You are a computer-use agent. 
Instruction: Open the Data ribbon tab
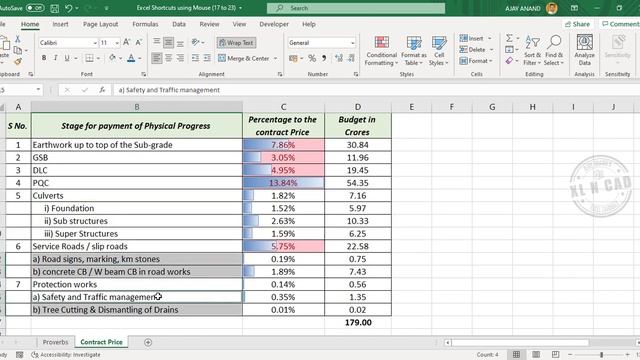click(179, 24)
